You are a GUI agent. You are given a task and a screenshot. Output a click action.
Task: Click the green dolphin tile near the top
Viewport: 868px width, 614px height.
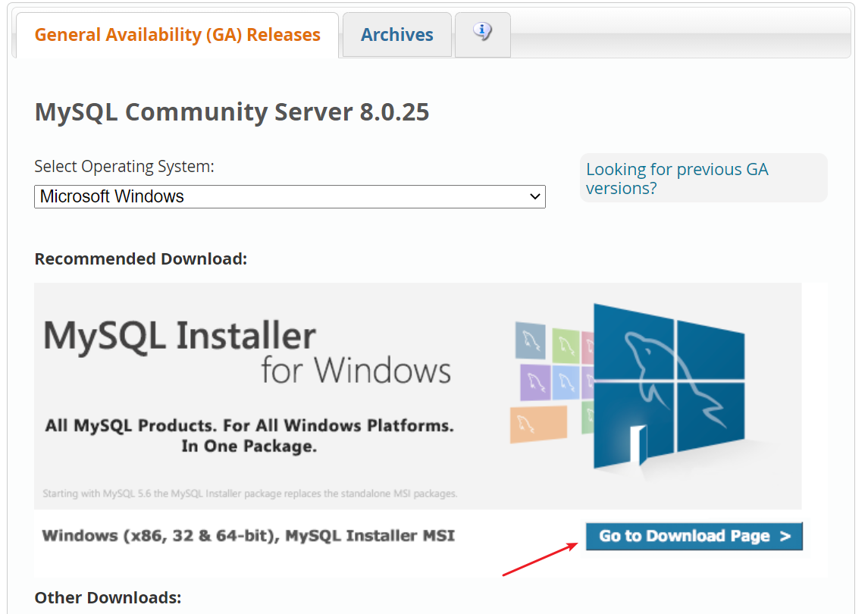click(x=566, y=344)
